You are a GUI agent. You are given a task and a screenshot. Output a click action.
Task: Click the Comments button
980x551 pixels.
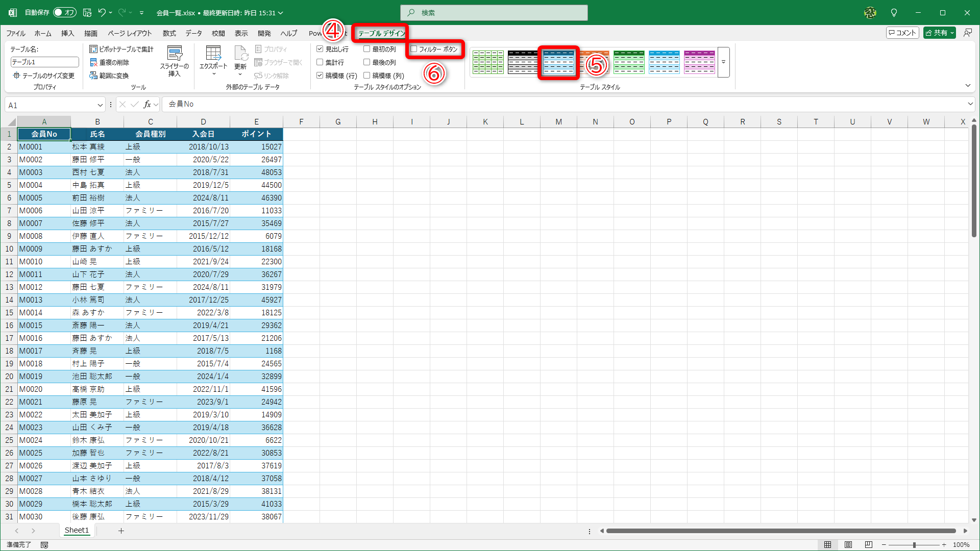pyautogui.click(x=902, y=33)
